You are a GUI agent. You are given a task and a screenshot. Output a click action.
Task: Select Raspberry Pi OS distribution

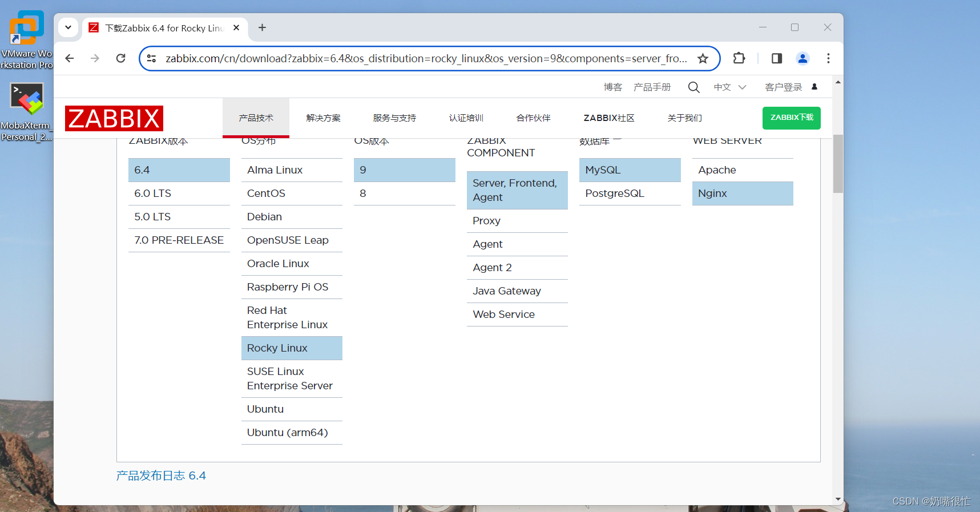(x=292, y=287)
